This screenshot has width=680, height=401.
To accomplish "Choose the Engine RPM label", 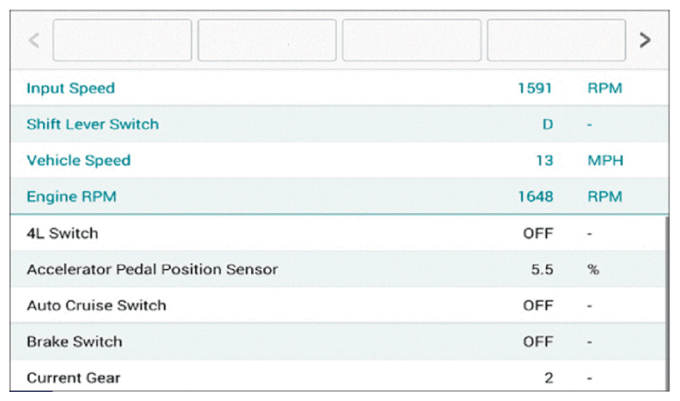I will (x=71, y=196).
